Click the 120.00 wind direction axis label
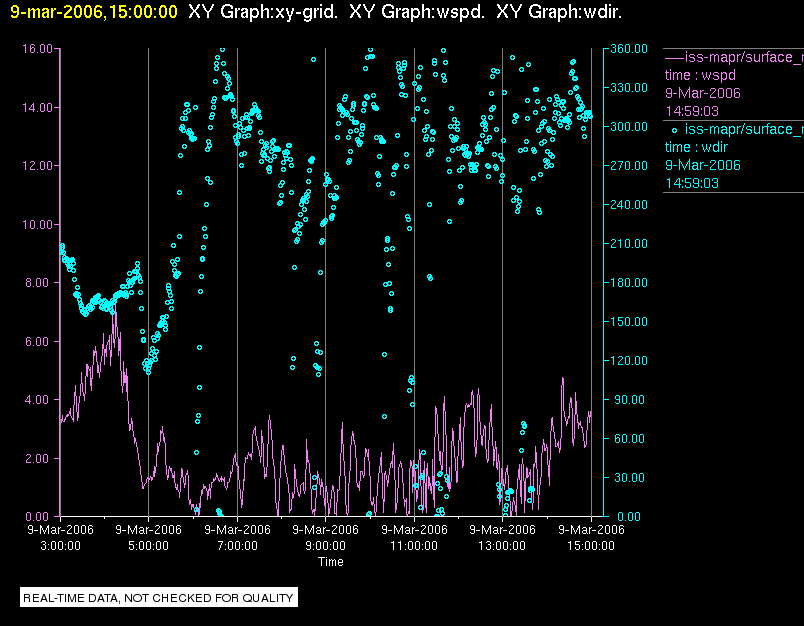The image size is (804, 626). (x=629, y=360)
